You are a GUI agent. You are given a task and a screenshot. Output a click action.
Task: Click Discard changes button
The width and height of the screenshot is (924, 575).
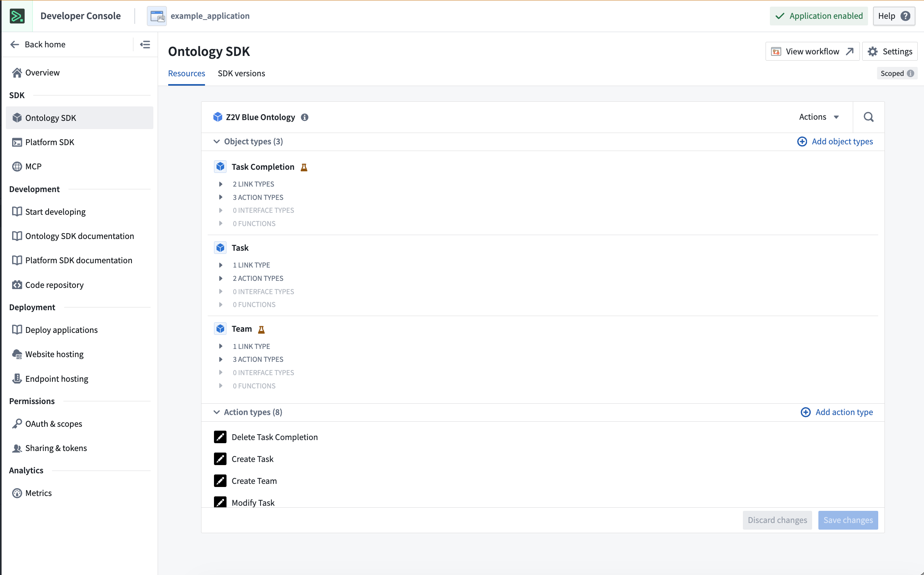pyautogui.click(x=777, y=520)
